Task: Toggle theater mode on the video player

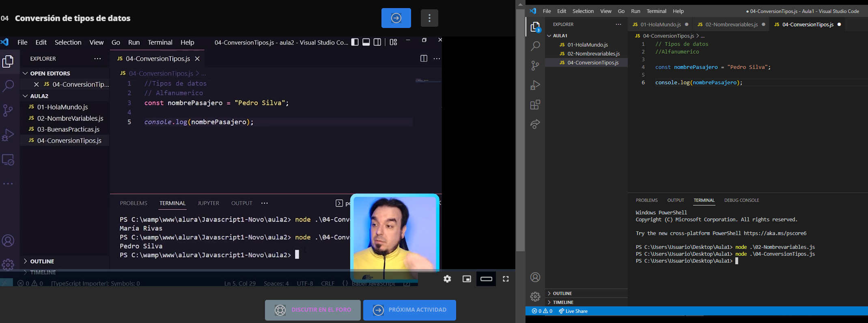Action: (486, 279)
